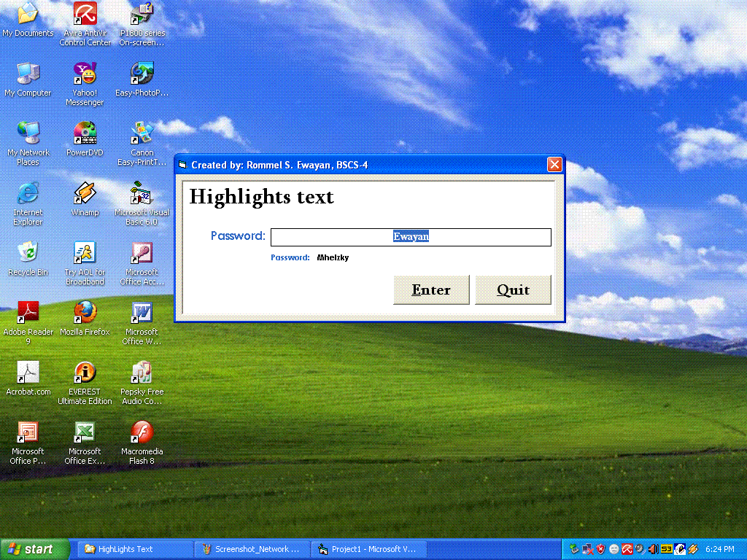Click the Safely Remove Hardware tray icon
747x560 pixels.
click(x=574, y=549)
